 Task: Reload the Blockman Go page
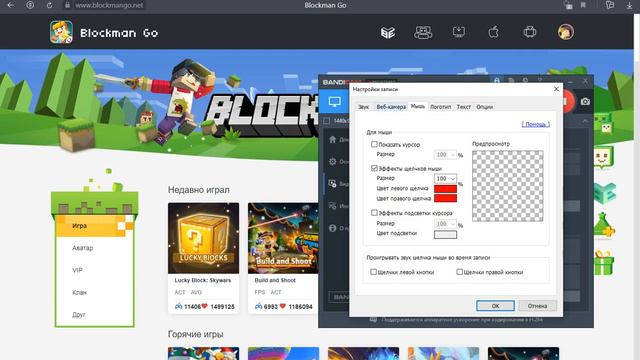point(49,5)
